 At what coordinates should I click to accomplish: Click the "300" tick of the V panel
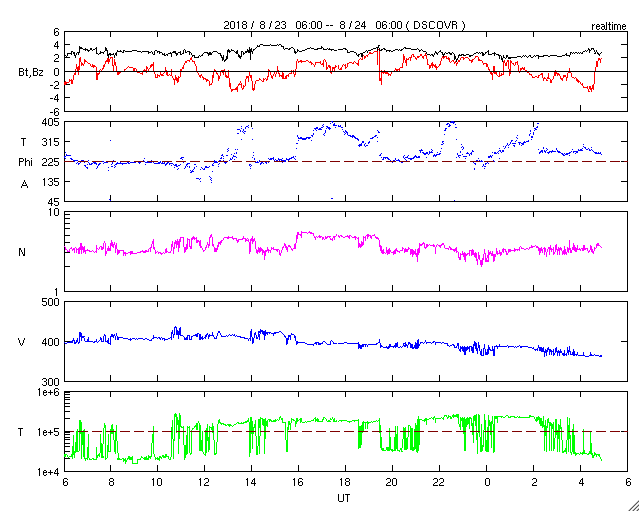(51, 382)
